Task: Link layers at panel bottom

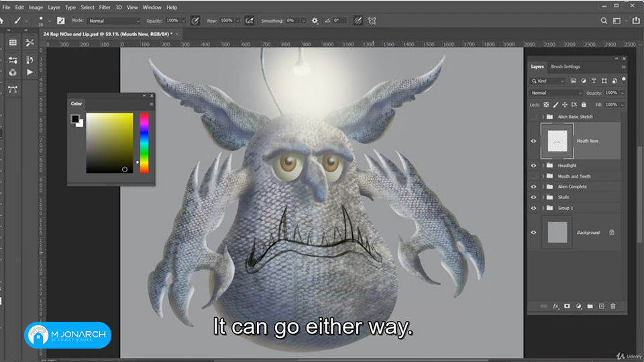Action: point(544,306)
